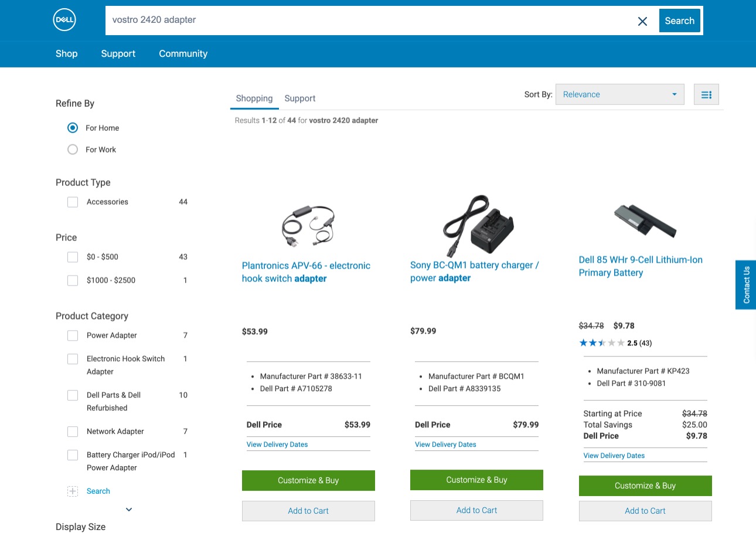Open the Sort By Relevance dropdown
This screenshot has width=756, height=533.
tap(619, 94)
